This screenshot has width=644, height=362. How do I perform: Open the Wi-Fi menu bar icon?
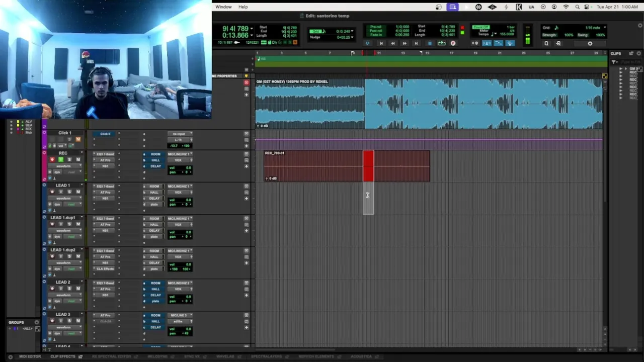[x=566, y=7]
